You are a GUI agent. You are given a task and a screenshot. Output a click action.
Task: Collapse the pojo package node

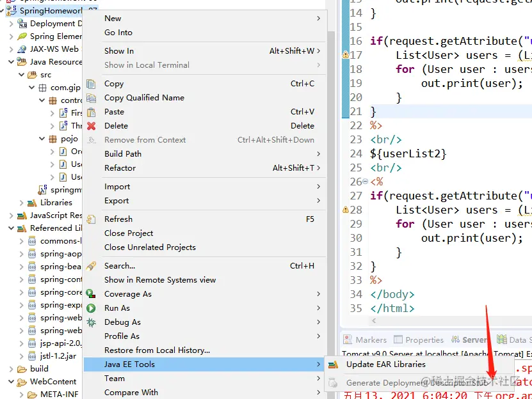pos(42,139)
